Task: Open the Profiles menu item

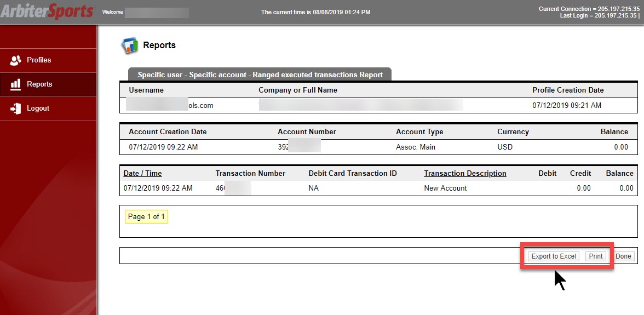Action: (x=48, y=60)
